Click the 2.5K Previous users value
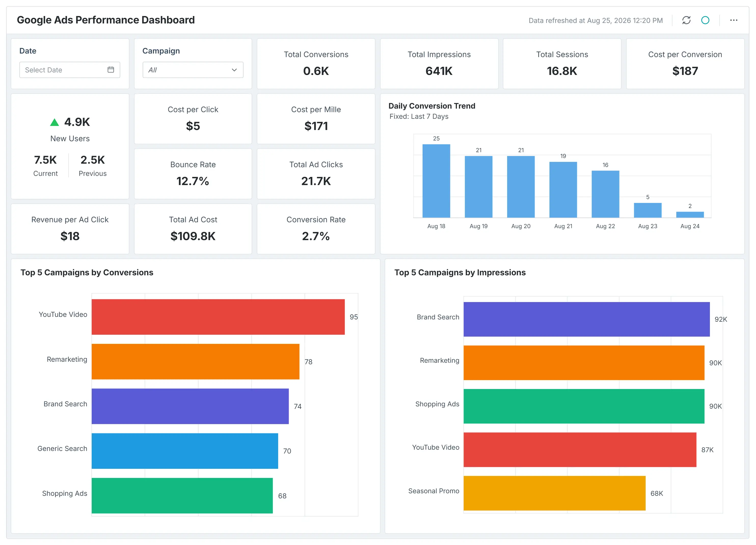This screenshot has width=756, height=545. pos(93,160)
